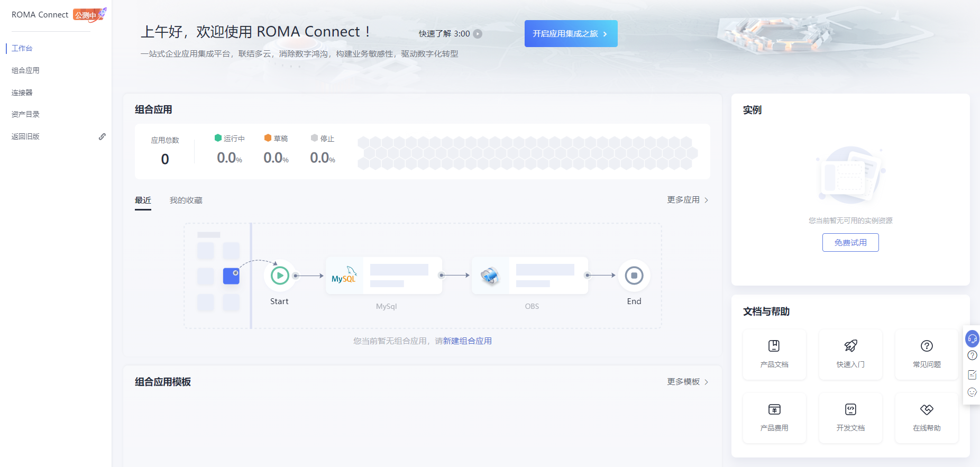Click the OBS connector icon

(490, 276)
